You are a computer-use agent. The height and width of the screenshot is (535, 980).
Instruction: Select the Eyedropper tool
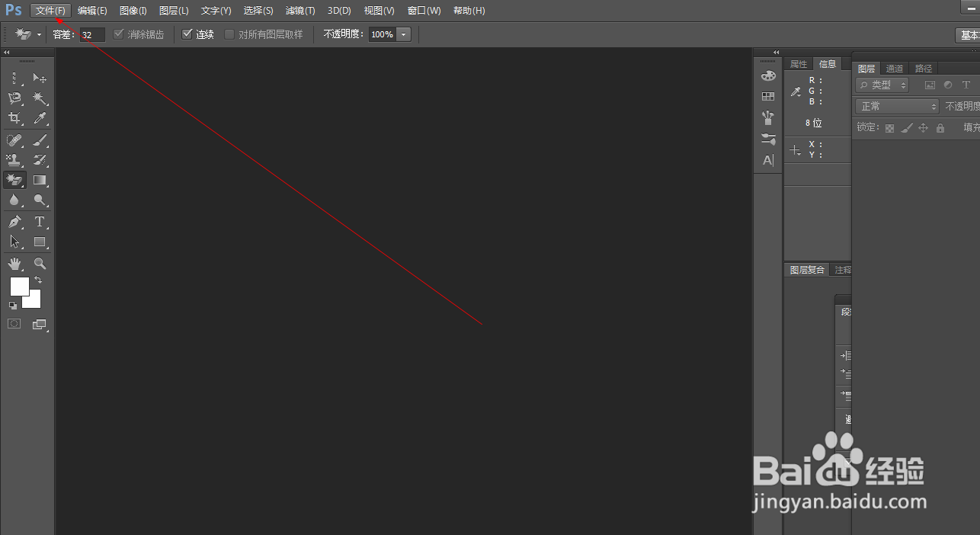tap(40, 118)
